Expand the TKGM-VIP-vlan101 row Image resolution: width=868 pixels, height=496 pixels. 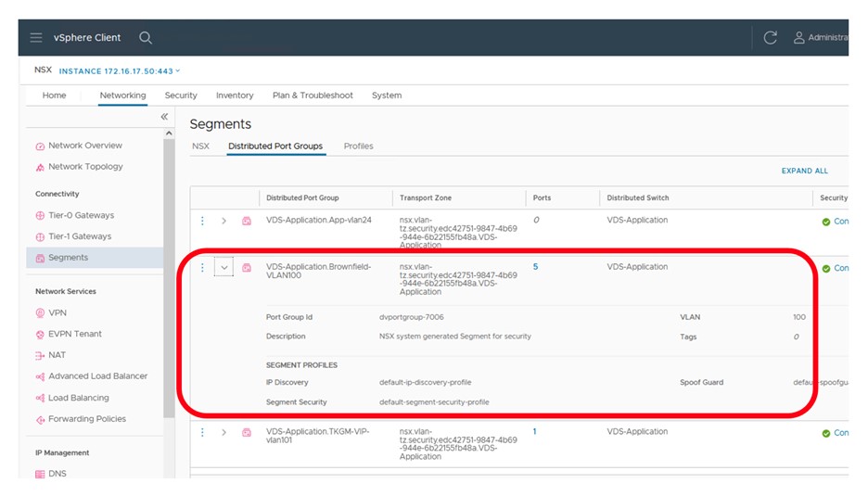pos(223,432)
